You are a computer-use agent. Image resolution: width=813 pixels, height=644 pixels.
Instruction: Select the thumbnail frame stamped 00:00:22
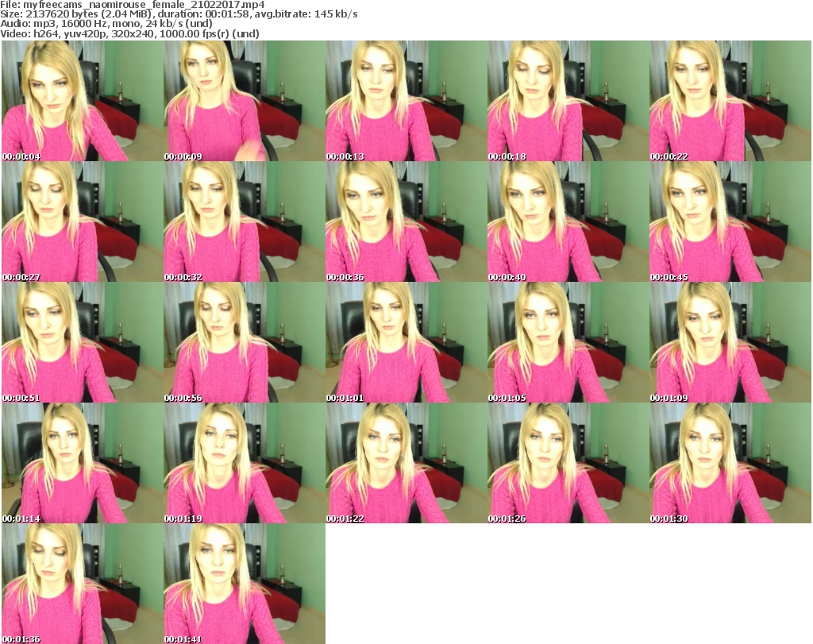click(x=730, y=101)
